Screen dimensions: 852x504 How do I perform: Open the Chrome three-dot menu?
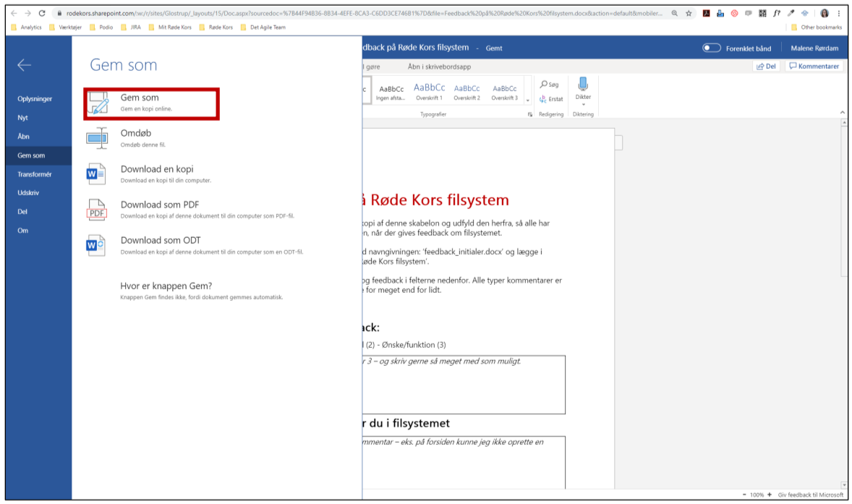[838, 13]
